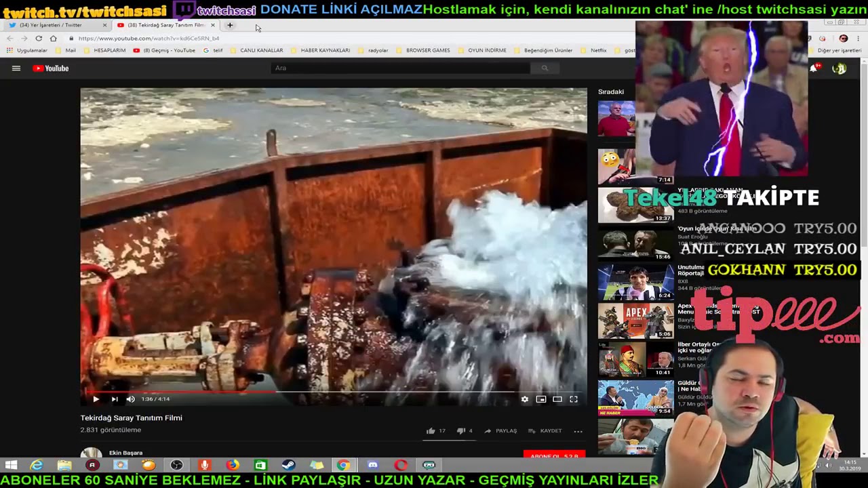This screenshot has width=868, height=488.
Task: Expand OYUN İNDİRME bookmark folder
Action: tap(481, 50)
